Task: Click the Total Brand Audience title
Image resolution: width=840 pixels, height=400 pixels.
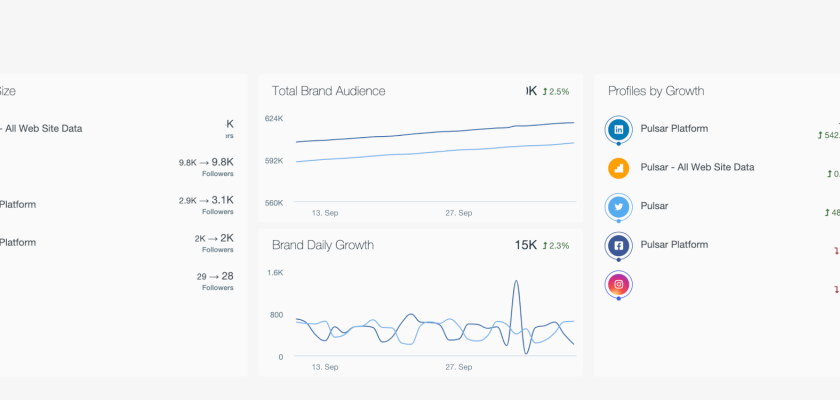Action: [x=328, y=91]
